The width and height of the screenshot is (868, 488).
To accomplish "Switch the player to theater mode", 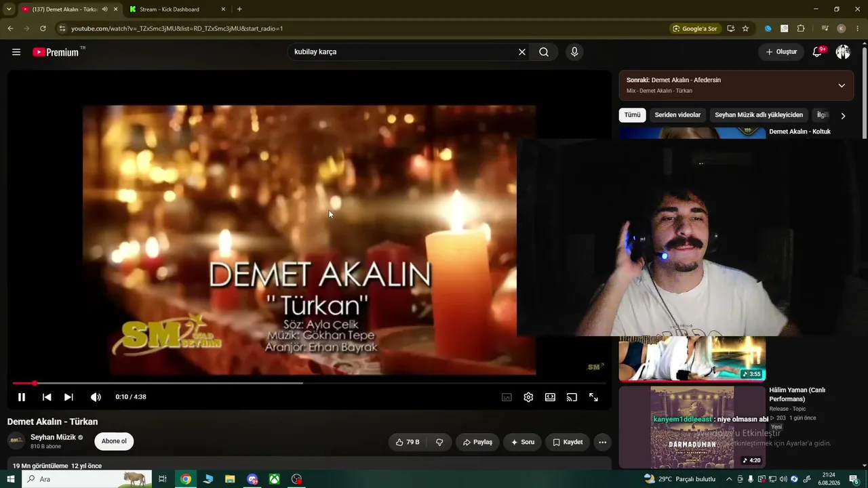I will [550, 397].
